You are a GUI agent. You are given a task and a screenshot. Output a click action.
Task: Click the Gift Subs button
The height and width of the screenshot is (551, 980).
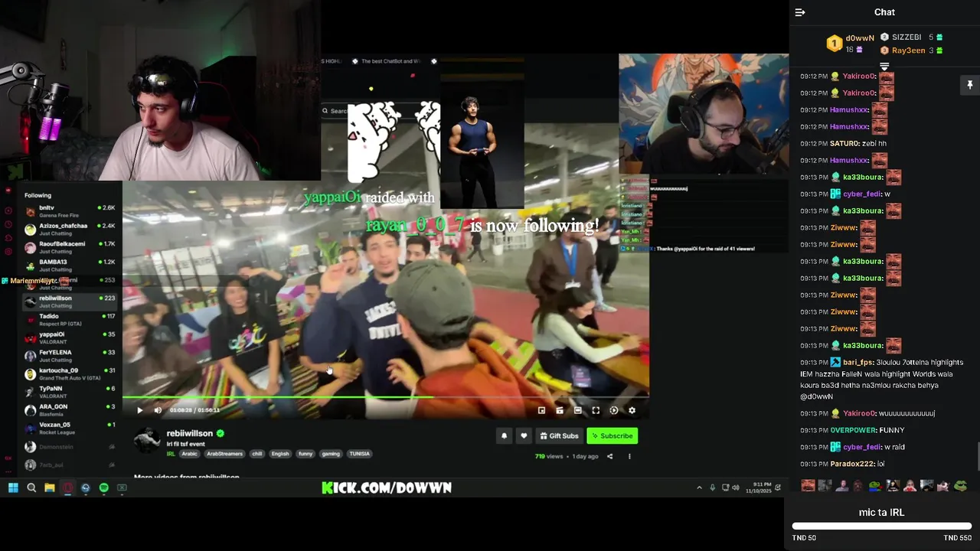coord(559,436)
